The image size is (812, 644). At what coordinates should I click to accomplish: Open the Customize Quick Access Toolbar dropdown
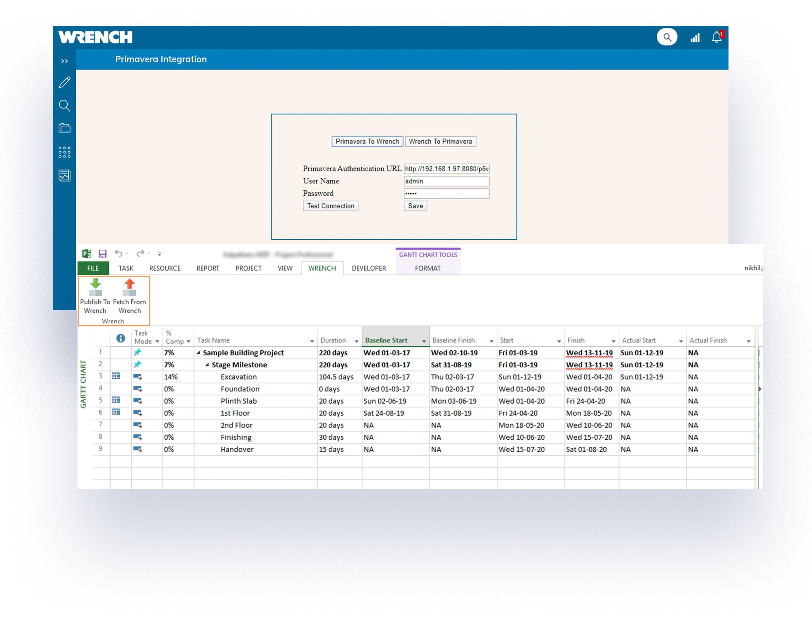coord(159,254)
